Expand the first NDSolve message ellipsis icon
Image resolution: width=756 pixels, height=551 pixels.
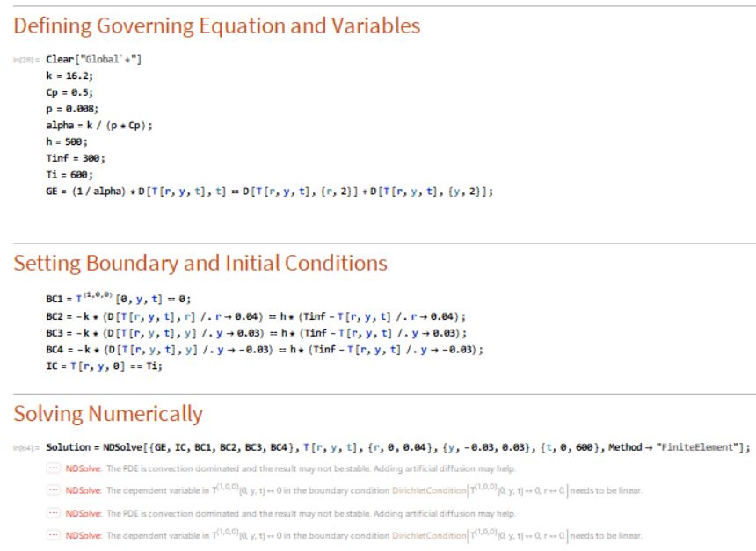point(53,468)
